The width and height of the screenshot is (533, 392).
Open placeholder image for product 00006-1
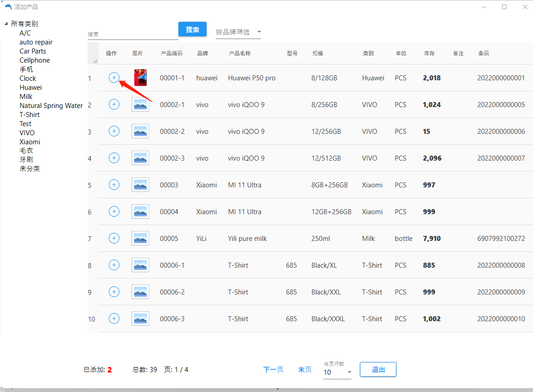pyautogui.click(x=140, y=265)
